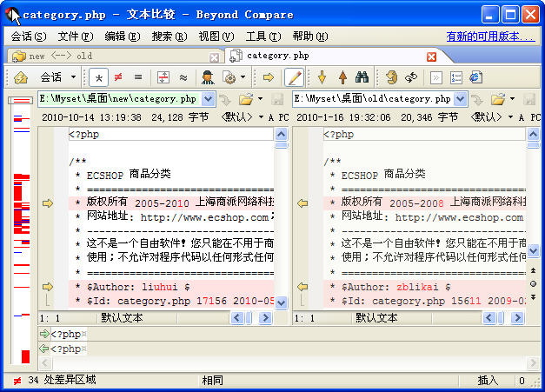545x392 pixels.
Task: Toggle Show All lines filter button
Action: tap(100, 77)
